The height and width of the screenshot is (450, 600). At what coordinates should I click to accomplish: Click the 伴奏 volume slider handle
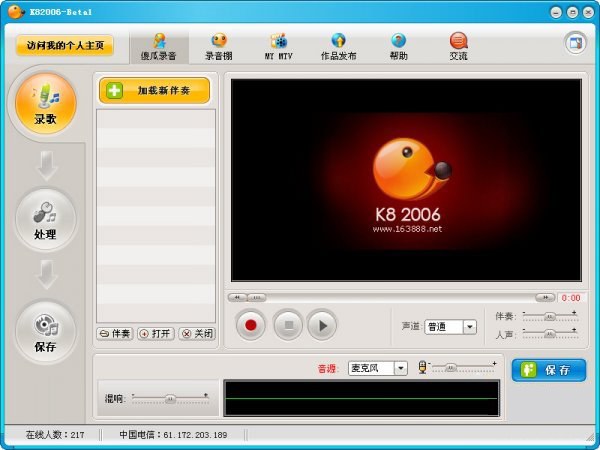pos(550,316)
